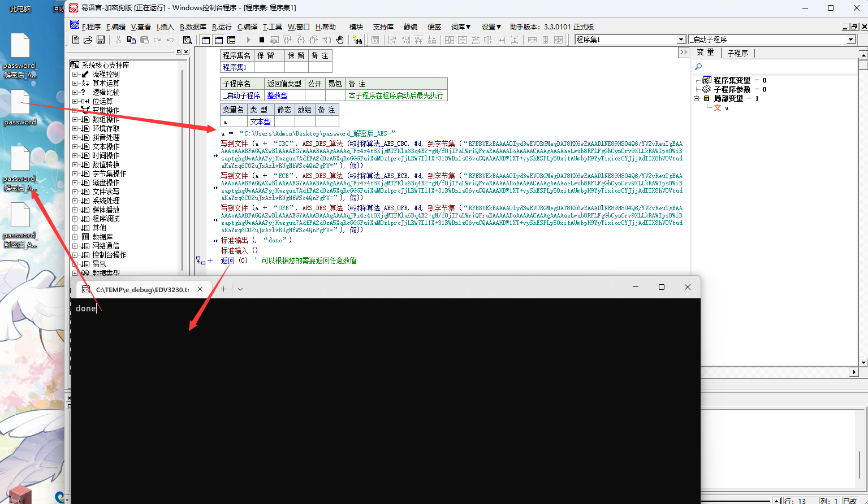This screenshot has width=868, height=504.
Task: Add a new tab in console window
Action: (224, 289)
